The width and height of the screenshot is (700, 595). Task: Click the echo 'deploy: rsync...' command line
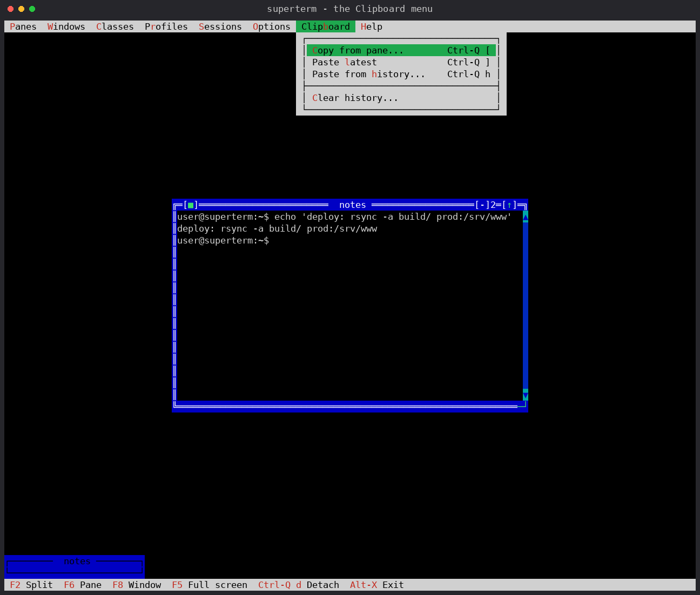click(345, 217)
